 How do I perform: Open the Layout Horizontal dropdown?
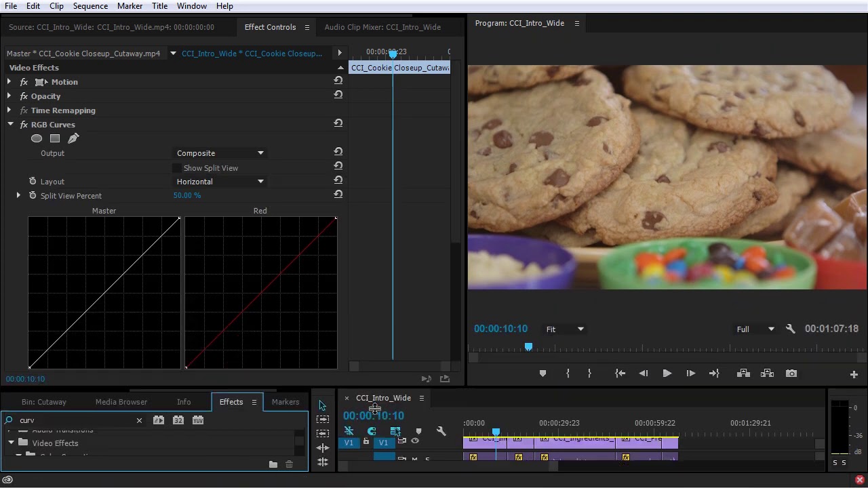(x=220, y=182)
